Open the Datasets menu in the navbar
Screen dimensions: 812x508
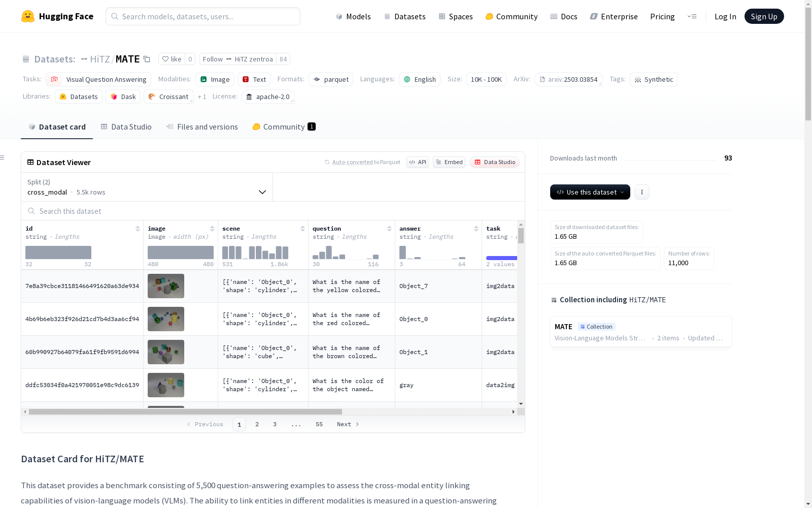[404, 16]
